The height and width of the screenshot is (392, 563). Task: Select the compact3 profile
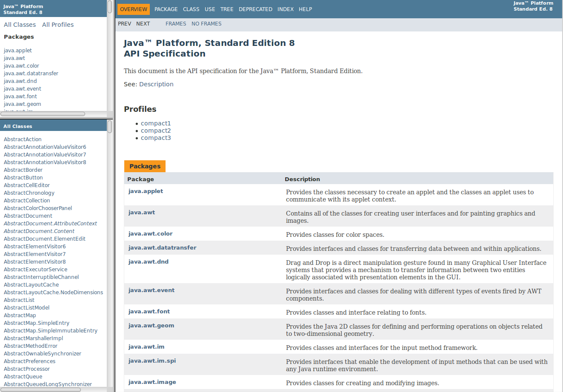[156, 138]
